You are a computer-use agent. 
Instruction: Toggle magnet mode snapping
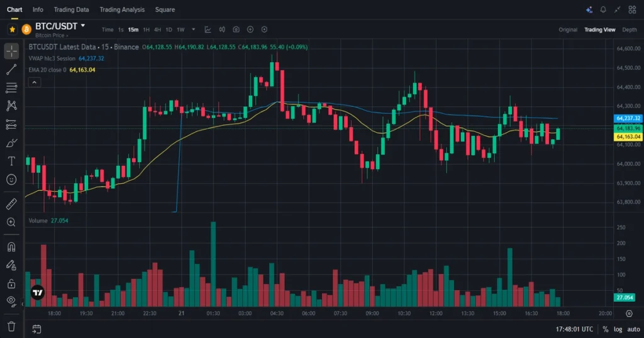tap(11, 247)
